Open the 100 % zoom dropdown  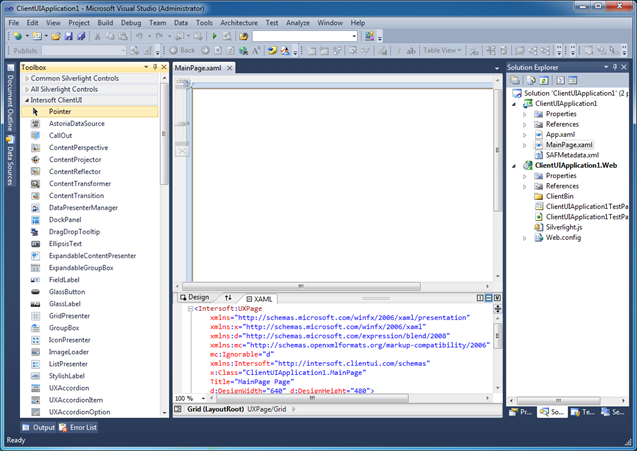click(203, 399)
